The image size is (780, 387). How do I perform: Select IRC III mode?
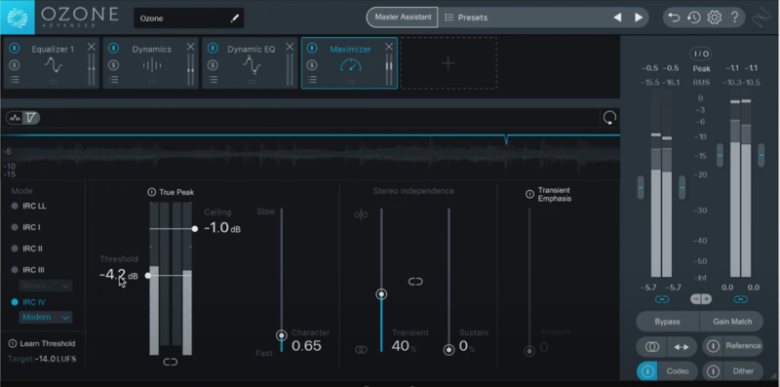pyautogui.click(x=28, y=270)
